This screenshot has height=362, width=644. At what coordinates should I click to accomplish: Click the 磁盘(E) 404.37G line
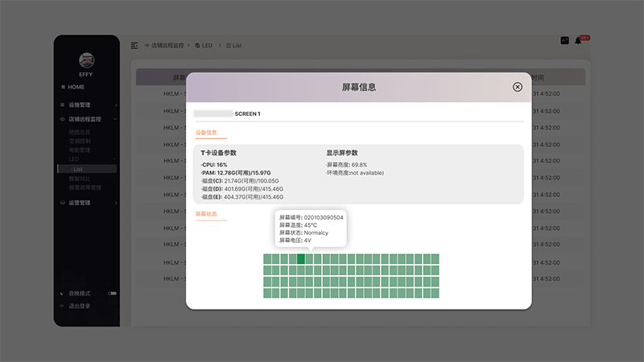242,197
